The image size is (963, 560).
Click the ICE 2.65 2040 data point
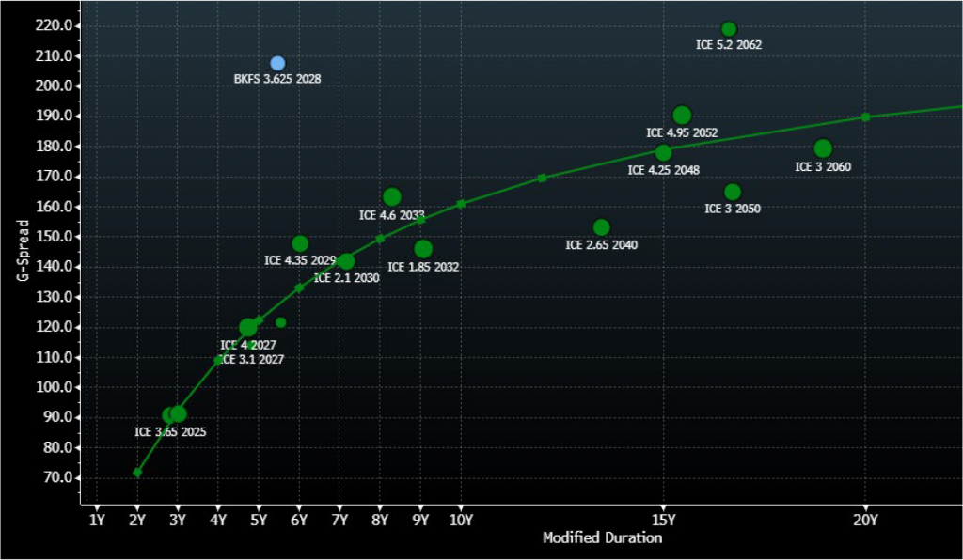(601, 227)
